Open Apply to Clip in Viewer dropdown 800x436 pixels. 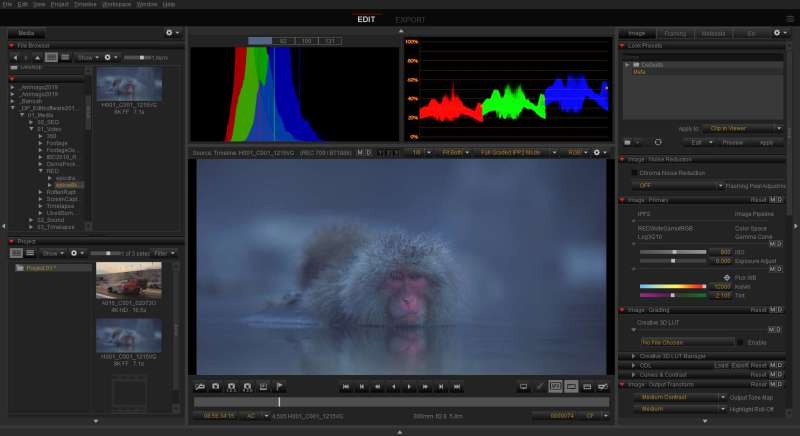tap(742, 129)
